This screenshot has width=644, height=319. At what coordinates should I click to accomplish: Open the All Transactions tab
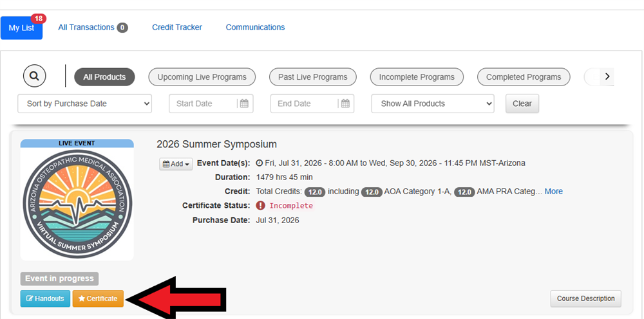tap(93, 28)
